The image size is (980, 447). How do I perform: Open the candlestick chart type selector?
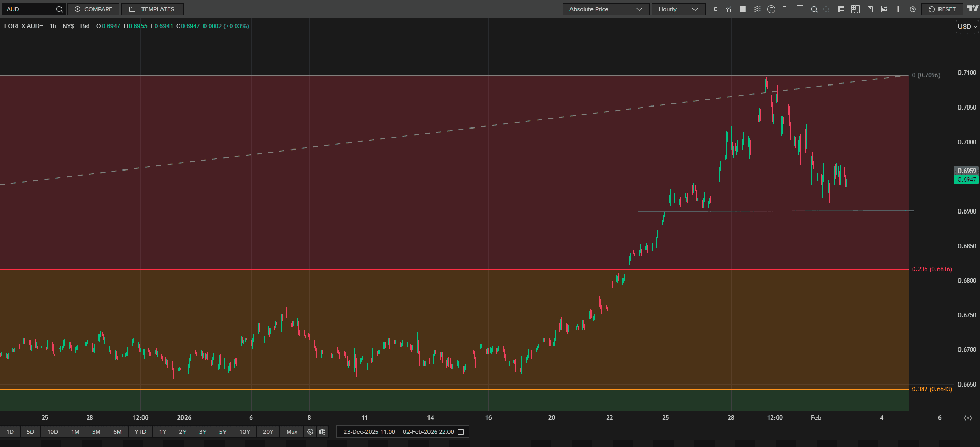(714, 9)
